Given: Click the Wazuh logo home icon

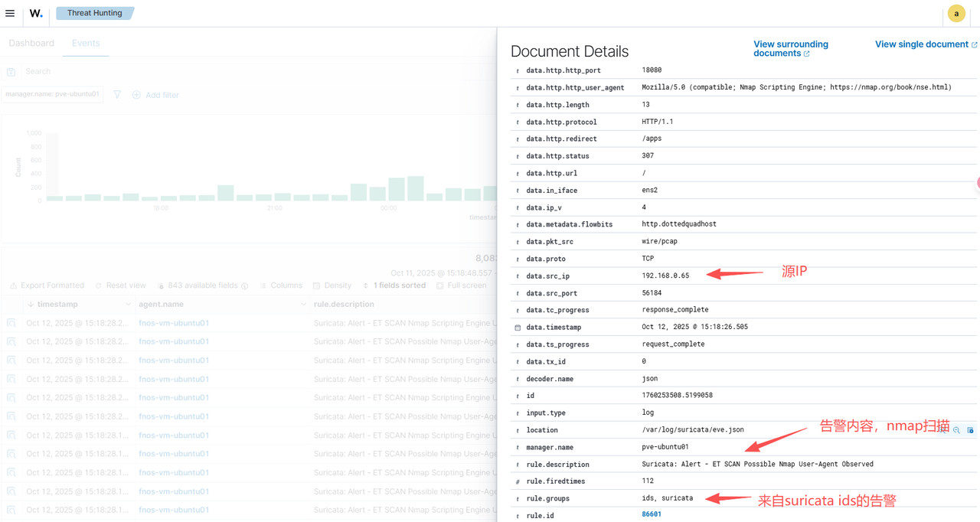Looking at the screenshot, I should [36, 13].
